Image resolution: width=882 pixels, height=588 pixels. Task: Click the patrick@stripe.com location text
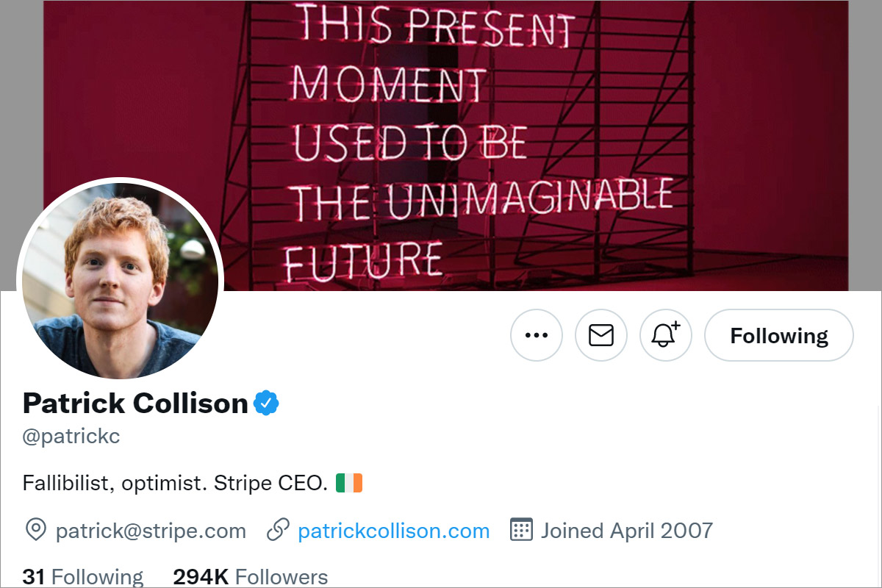point(151,531)
